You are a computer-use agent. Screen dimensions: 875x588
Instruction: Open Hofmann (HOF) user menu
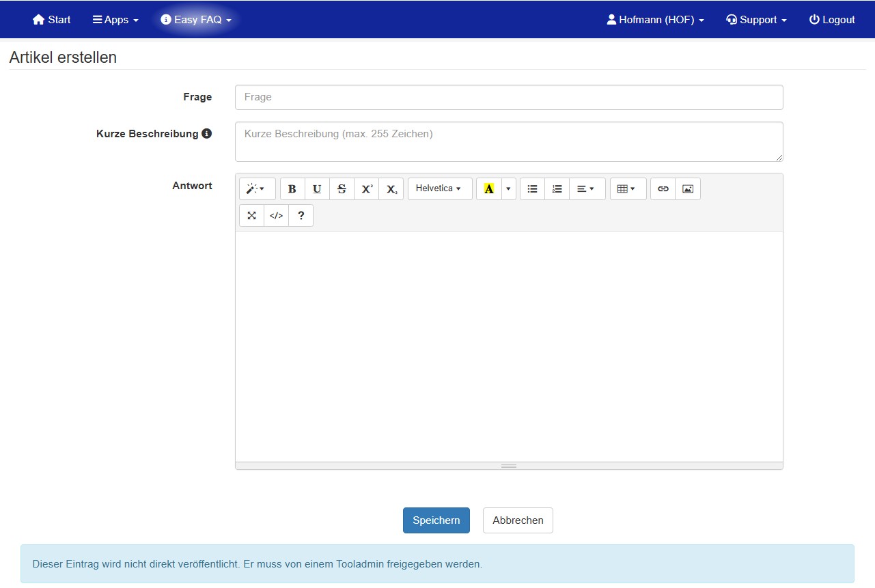(x=655, y=20)
